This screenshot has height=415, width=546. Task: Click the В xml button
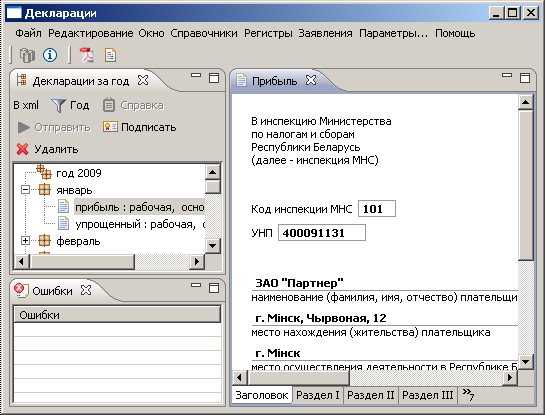[26, 105]
